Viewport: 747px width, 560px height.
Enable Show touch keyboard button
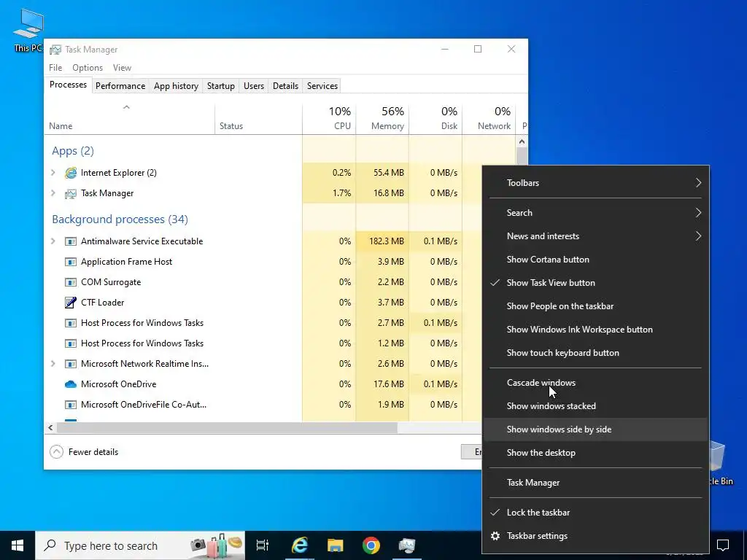point(595,353)
